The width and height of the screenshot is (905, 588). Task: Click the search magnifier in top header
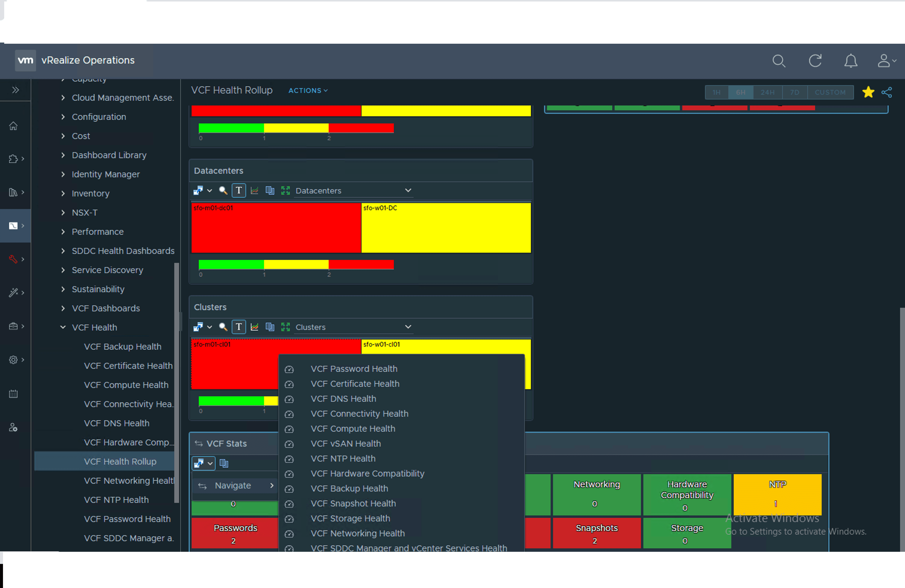coord(778,61)
